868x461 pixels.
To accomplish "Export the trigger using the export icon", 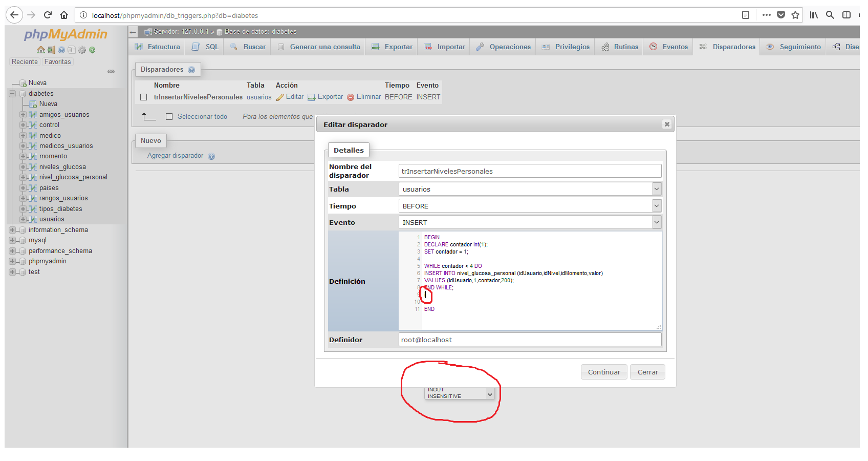I will click(x=325, y=97).
